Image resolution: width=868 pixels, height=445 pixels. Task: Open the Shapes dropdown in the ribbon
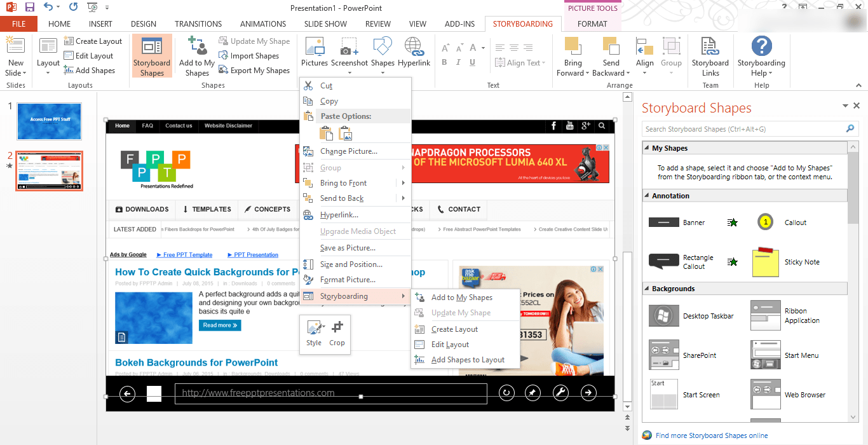(383, 67)
